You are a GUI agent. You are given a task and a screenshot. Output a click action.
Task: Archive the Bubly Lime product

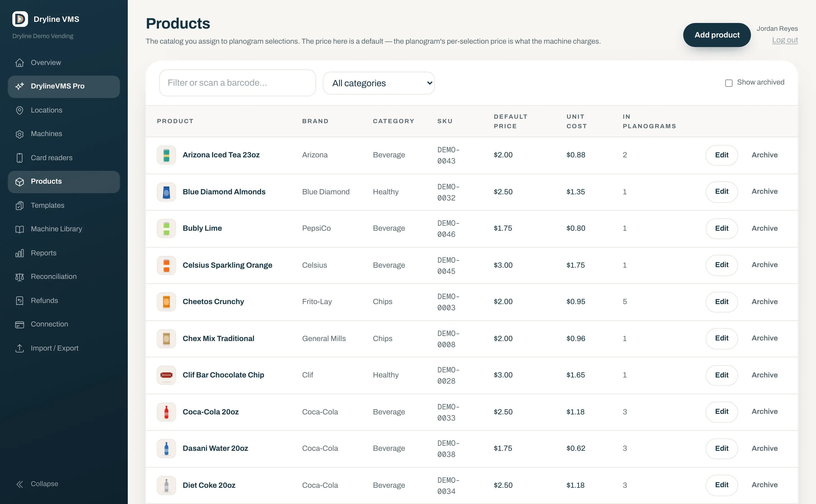click(x=765, y=228)
